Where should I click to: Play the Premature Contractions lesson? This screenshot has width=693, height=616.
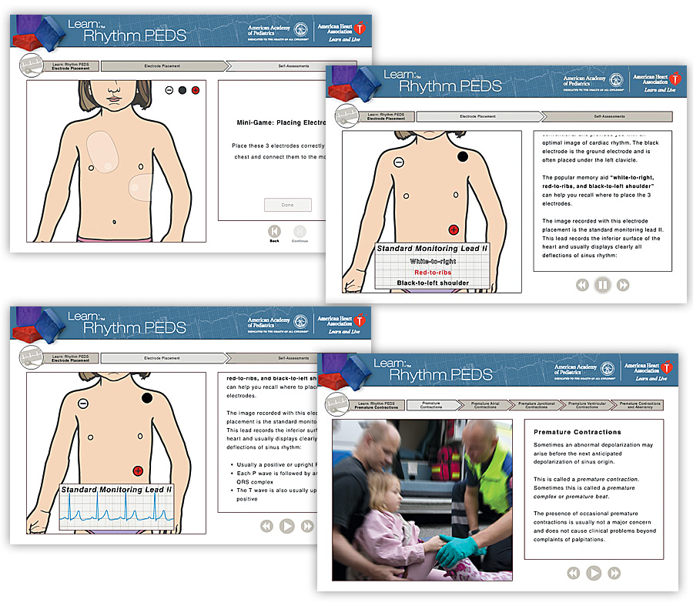(594, 573)
